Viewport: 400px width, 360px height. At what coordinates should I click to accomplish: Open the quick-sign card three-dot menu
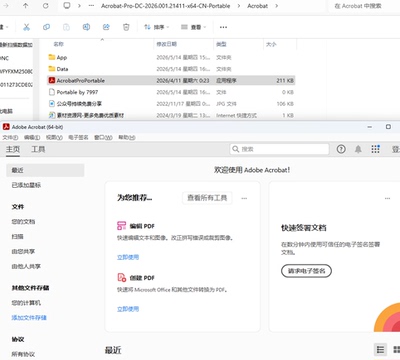387,198
